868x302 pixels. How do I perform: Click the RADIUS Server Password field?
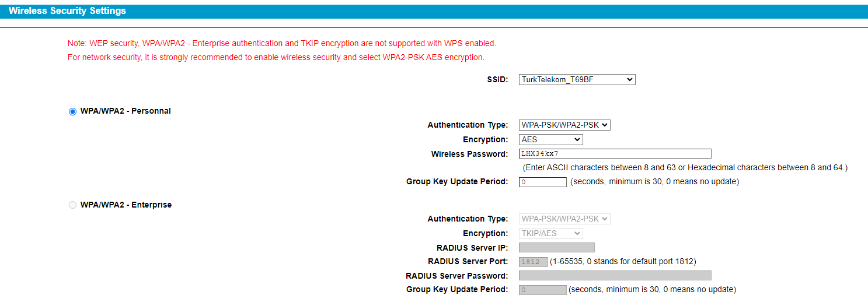(x=615, y=276)
